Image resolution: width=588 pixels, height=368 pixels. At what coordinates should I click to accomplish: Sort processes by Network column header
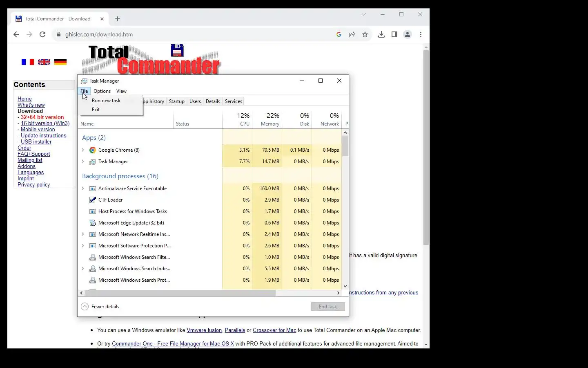tap(327, 119)
